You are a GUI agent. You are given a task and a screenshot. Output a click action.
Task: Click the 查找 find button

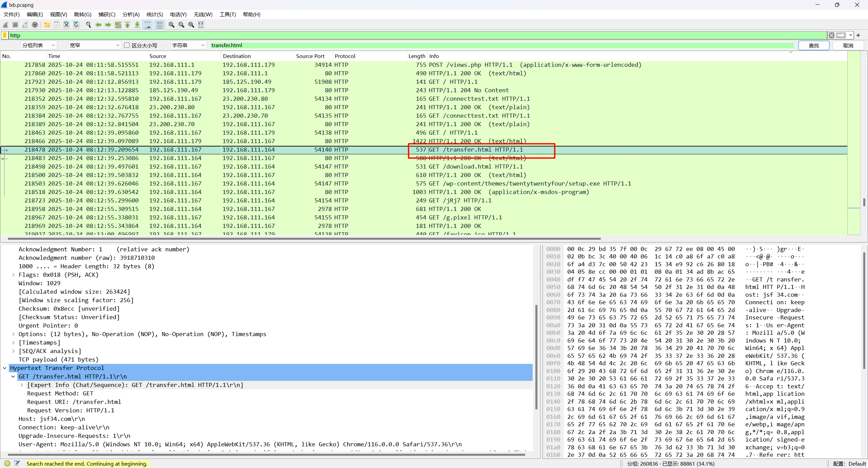pyautogui.click(x=813, y=45)
